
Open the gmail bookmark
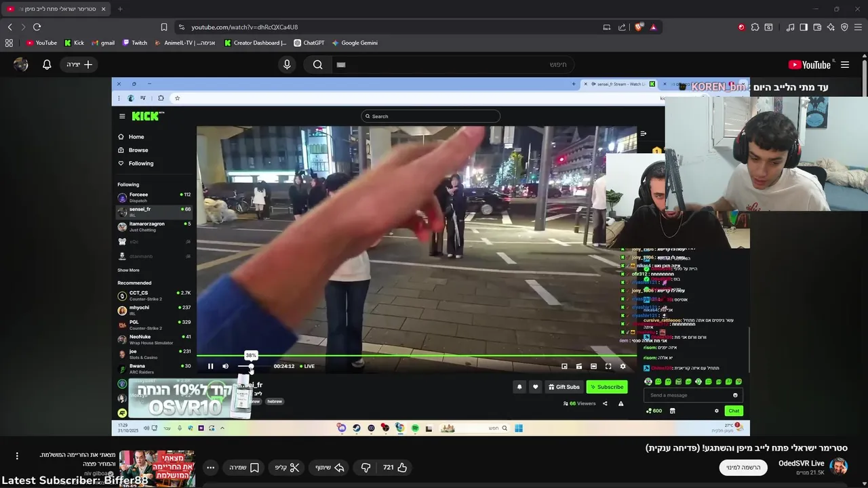click(x=102, y=43)
